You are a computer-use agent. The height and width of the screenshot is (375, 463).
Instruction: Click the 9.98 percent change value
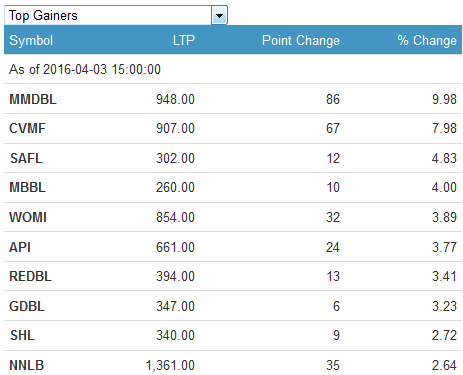click(444, 99)
